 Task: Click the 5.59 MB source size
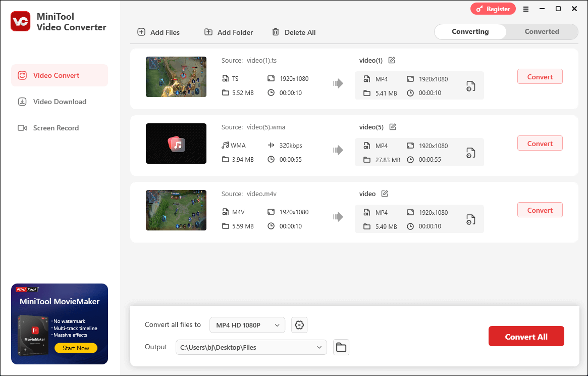coord(243,226)
